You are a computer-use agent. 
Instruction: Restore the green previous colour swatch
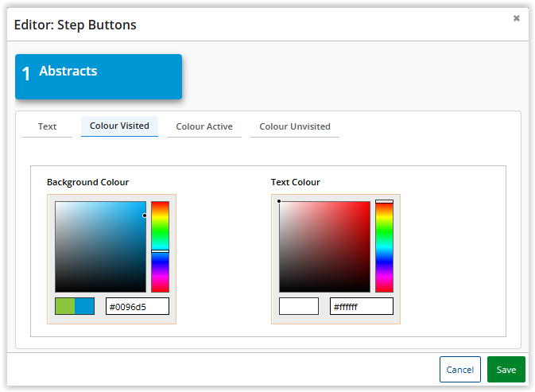(64, 306)
